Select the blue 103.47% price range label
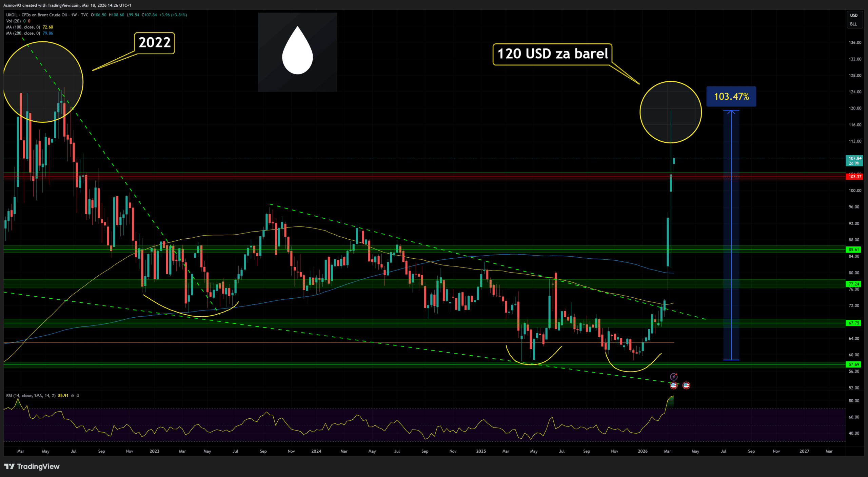Image resolution: width=868 pixels, height=477 pixels. pyautogui.click(x=731, y=97)
